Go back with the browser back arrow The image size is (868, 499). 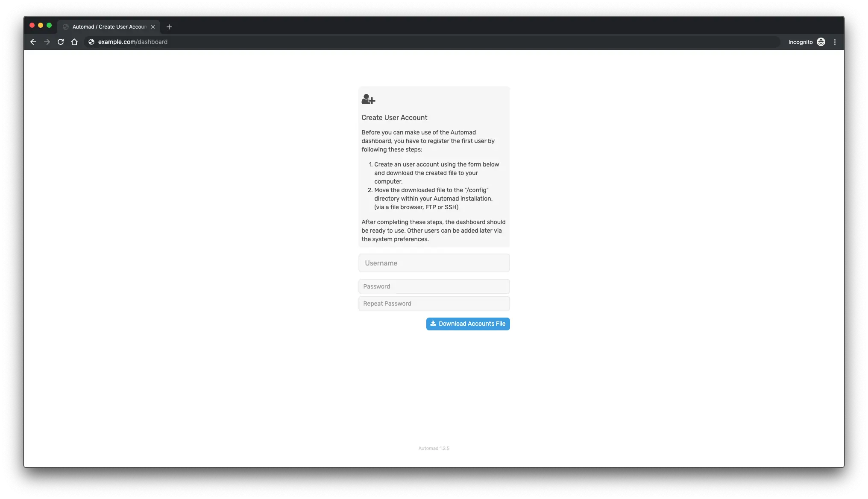click(33, 42)
